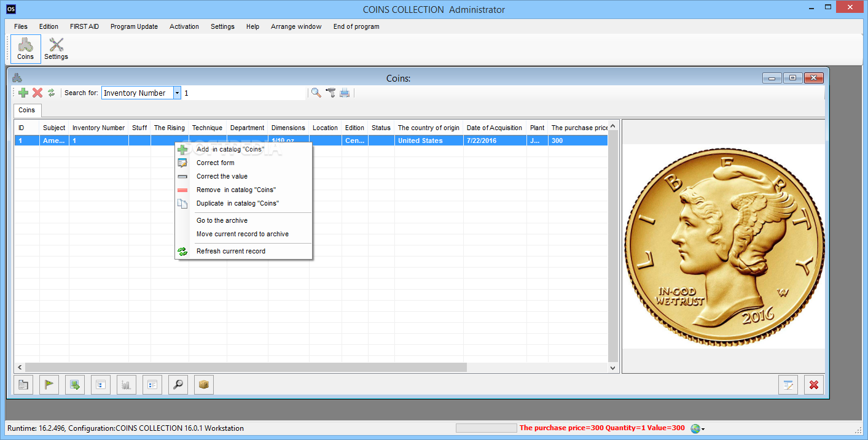Open the Arrange window menu

point(296,26)
